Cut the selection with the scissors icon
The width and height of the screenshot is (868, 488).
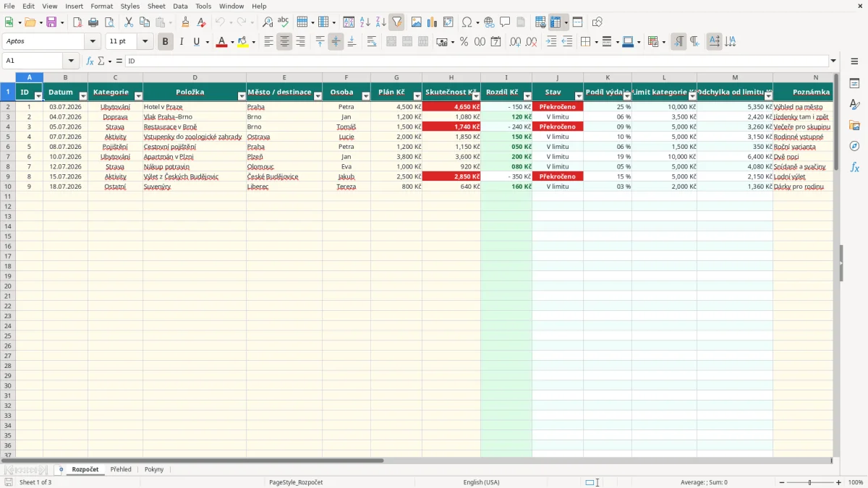pos(129,22)
